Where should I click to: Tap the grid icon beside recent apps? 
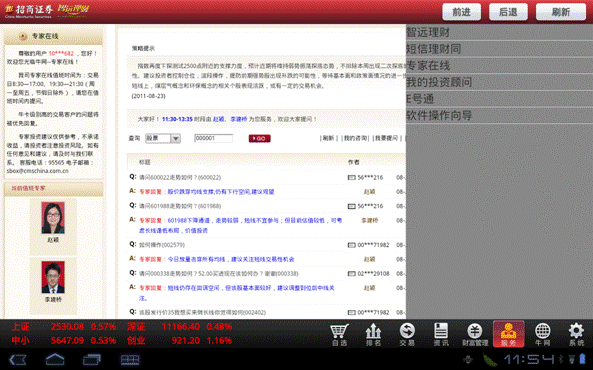[130, 359]
